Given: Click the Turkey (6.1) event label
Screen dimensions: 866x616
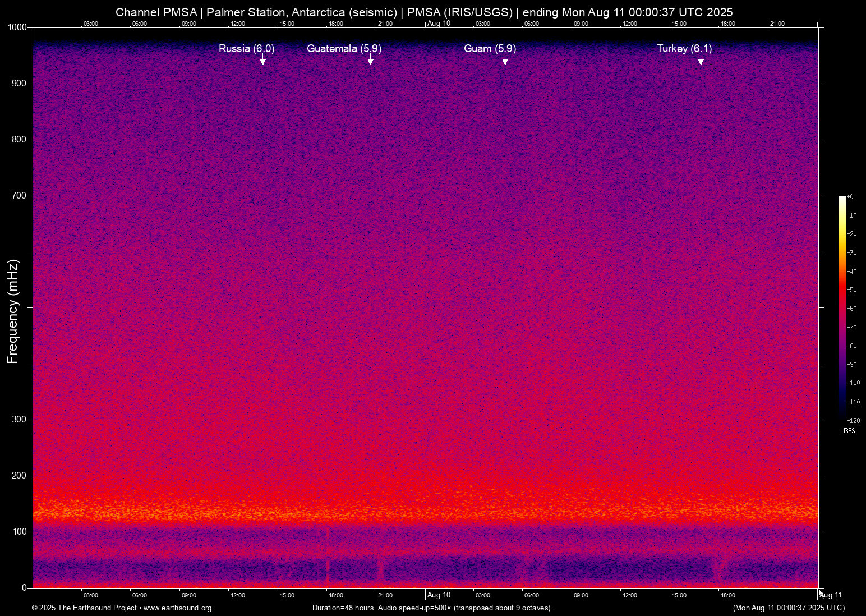Looking at the screenshot, I should click(x=684, y=49).
